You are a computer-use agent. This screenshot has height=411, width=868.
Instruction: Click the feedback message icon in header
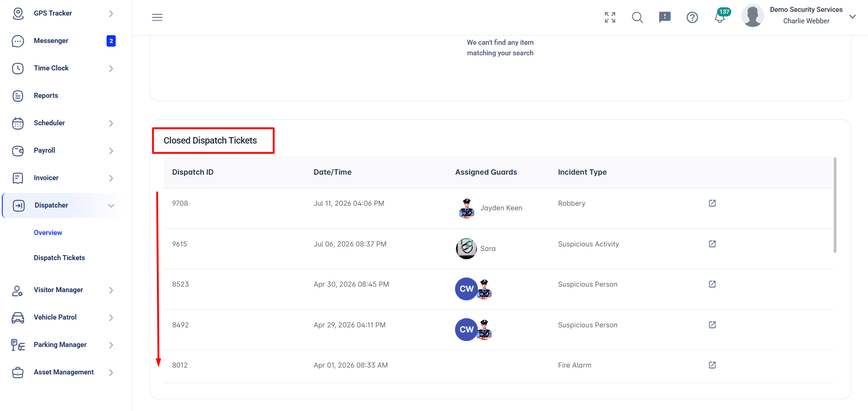click(665, 17)
